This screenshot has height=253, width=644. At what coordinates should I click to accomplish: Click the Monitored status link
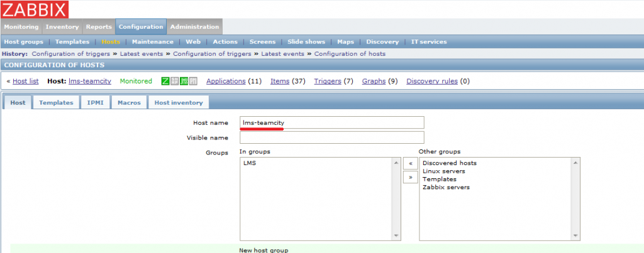pyautogui.click(x=136, y=81)
